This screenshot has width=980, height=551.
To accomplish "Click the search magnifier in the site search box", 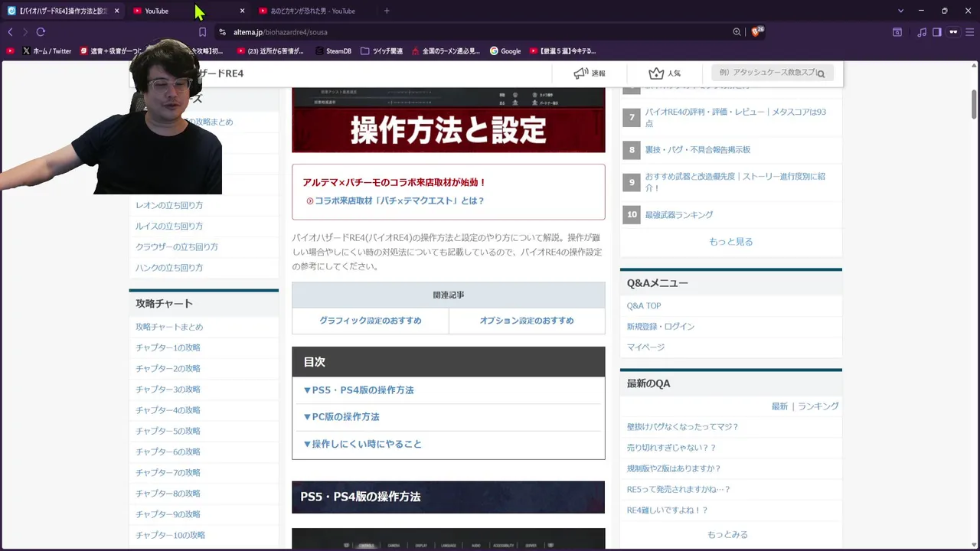I will tap(821, 73).
